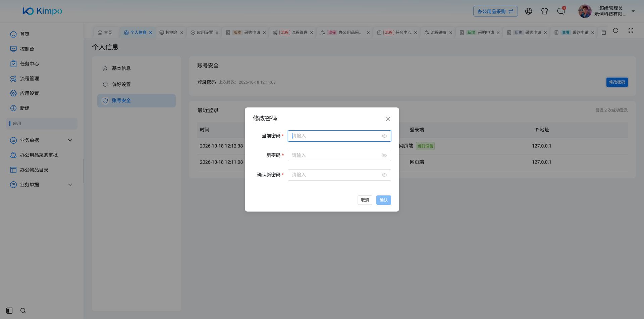644x319 pixels.
Task: Select the 基本信息 section
Action: click(x=137, y=69)
